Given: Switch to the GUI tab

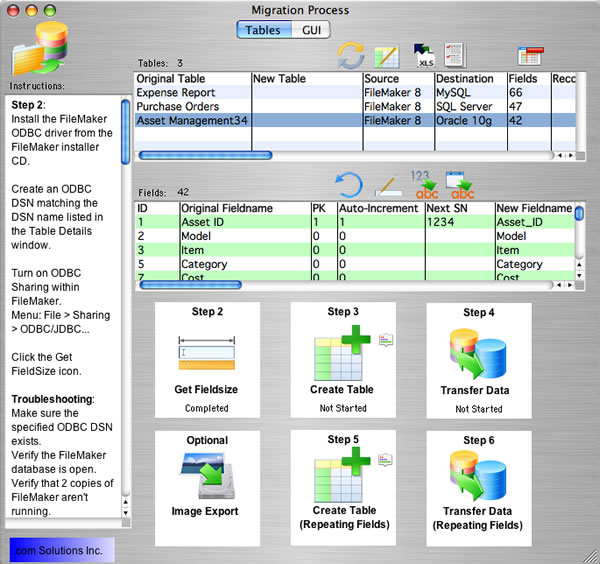Looking at the screenshot, I should (x=311, y=30).
